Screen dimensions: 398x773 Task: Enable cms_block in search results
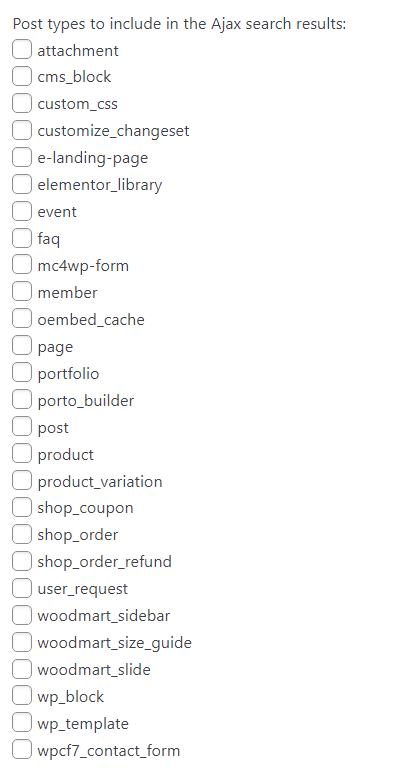pos(22,76)
